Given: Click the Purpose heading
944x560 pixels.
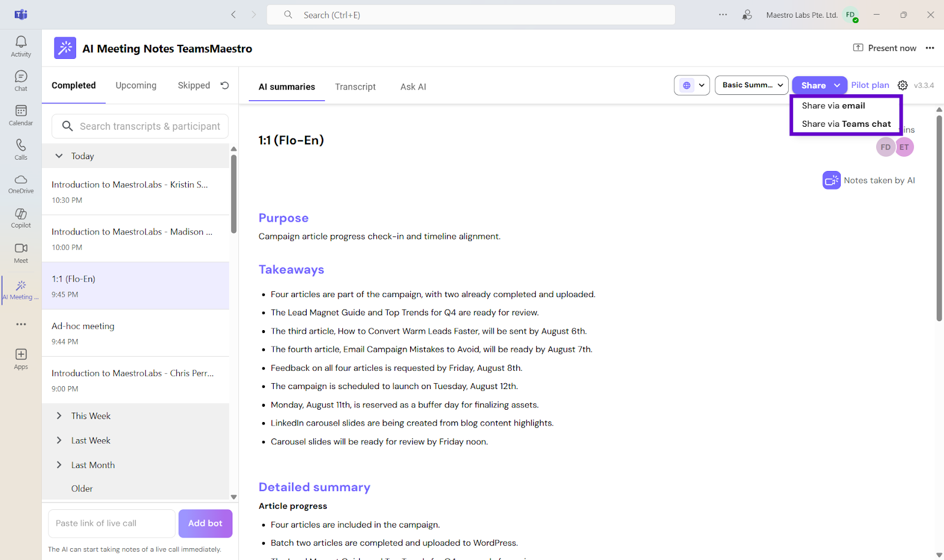Looking at the screenshot, I should point(283,218).
